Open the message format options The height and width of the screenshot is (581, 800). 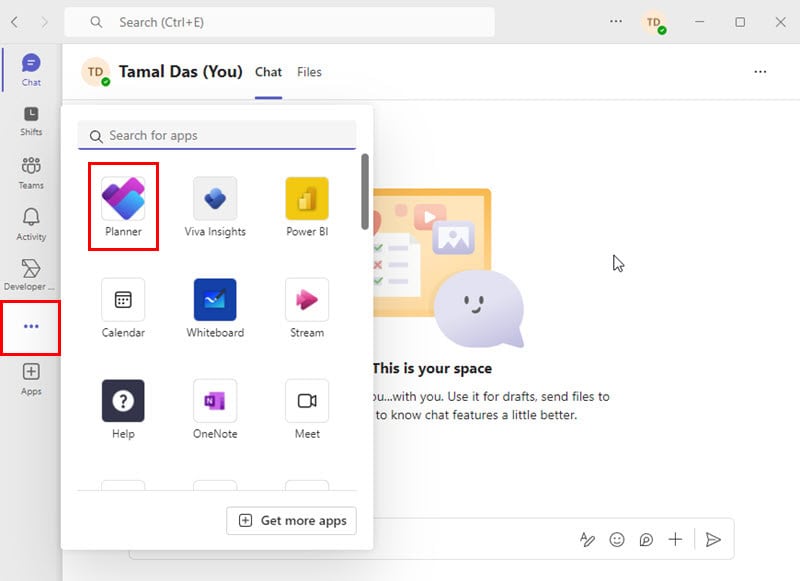587,539
